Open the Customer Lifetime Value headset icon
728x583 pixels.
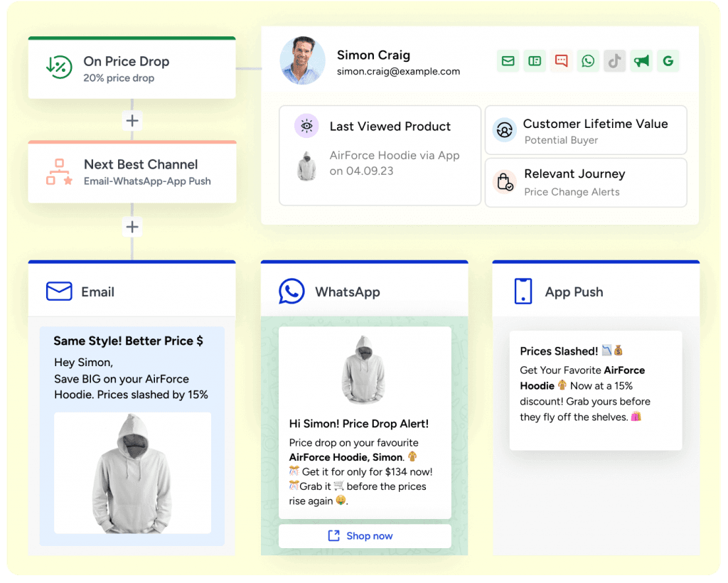pyautogui.click(x=505, y=130)
